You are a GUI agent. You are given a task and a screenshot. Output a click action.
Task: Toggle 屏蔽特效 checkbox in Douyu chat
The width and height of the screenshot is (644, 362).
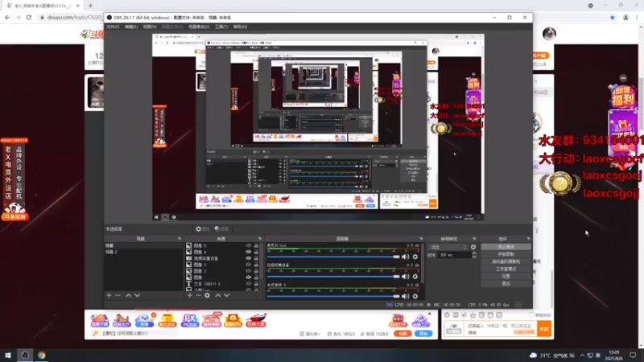pyautogui.click(x=531, y=315)
